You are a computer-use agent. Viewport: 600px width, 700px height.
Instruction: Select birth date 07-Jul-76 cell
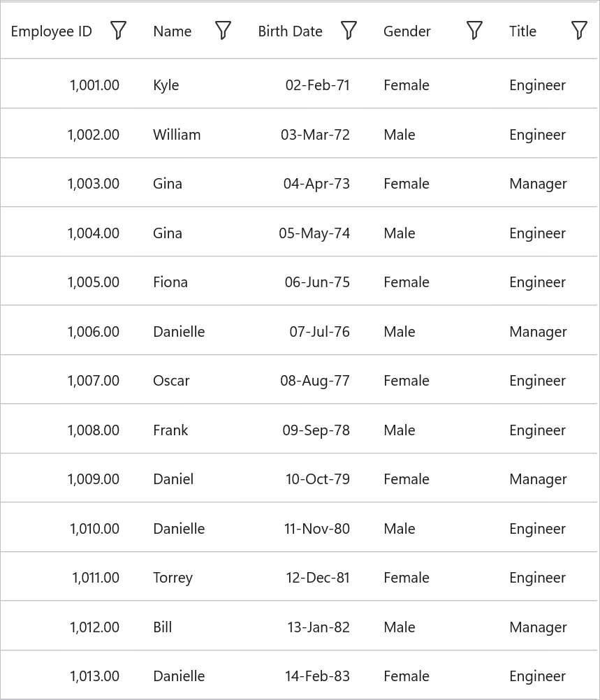click(319, 332)
